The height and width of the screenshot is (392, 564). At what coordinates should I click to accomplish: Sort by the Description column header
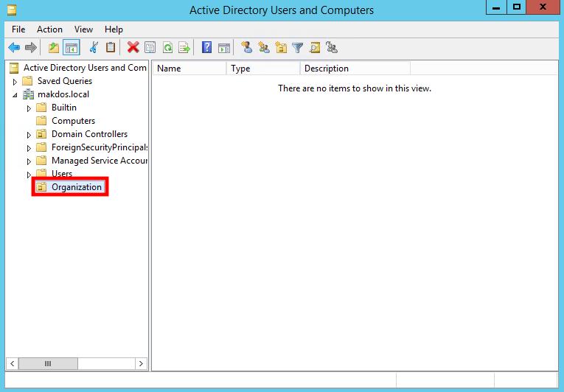355,69
